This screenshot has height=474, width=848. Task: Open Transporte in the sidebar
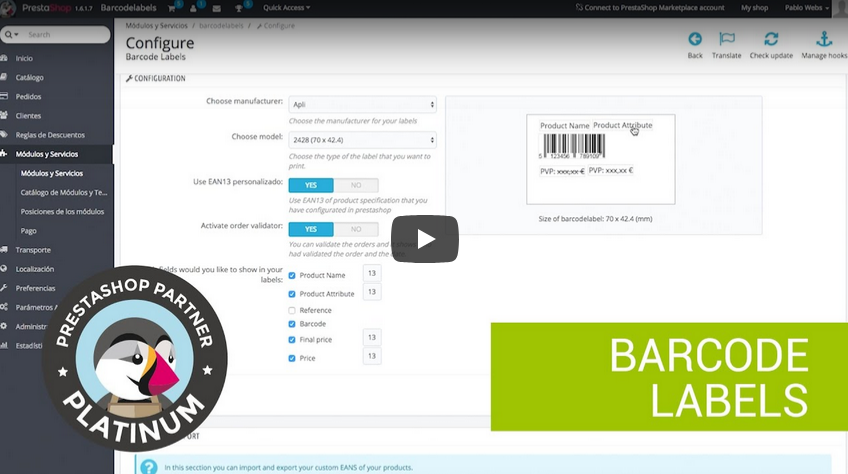33,250
